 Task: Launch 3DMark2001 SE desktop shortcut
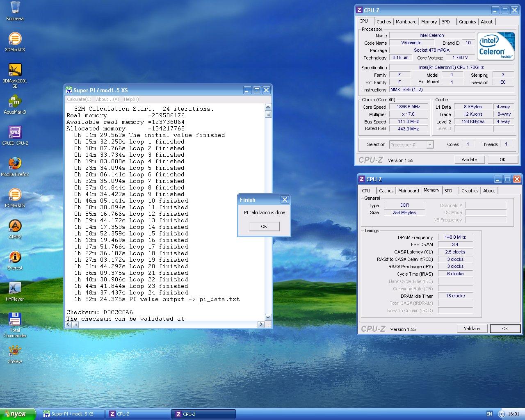click(15, 75)
